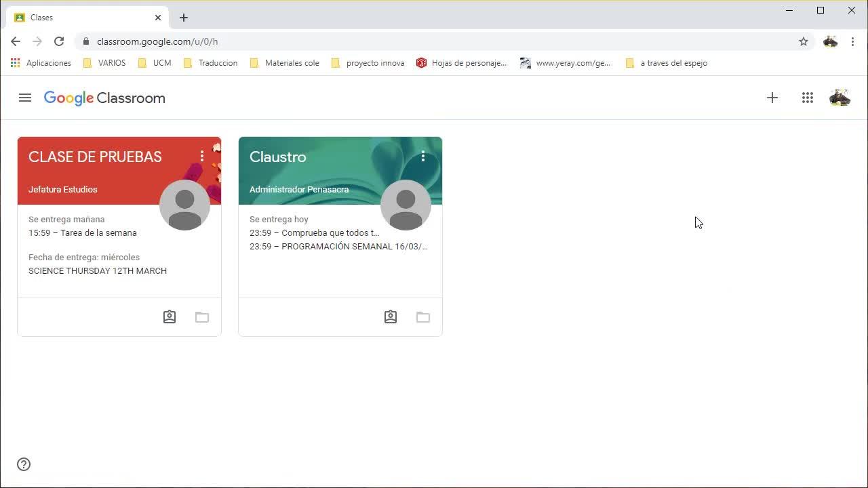Click teacher avatar on CLASE DE PRUEBAS card
Screen dimensions: 868x488
[x=184, y=205]
